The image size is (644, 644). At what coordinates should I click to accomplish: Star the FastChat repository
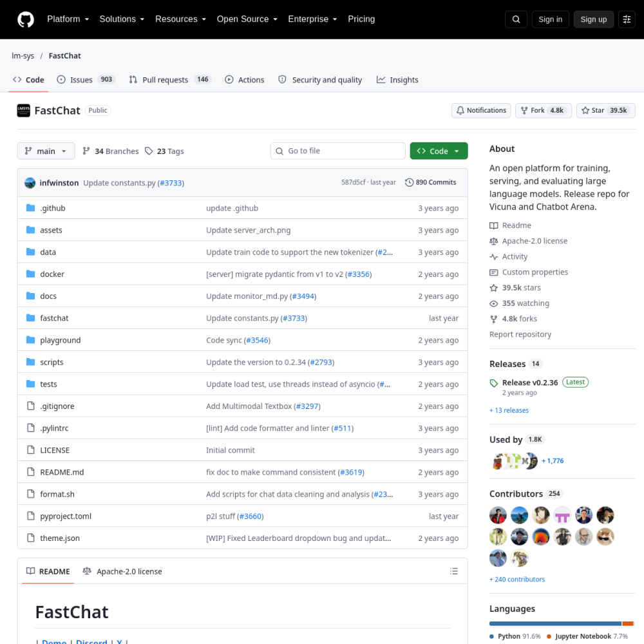coord(606,111)
